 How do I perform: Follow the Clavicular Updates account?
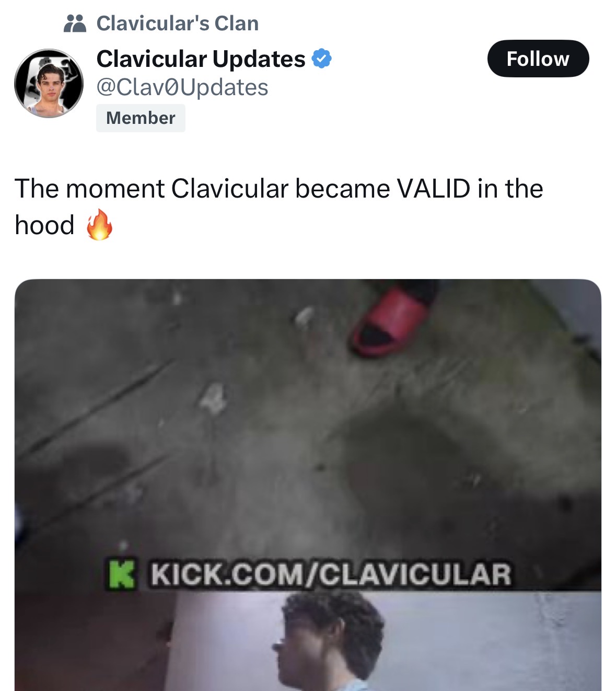(538, 59)
